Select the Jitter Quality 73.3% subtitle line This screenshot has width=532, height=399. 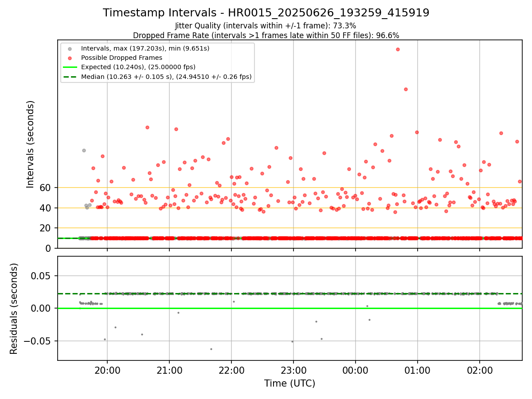(x=266, y=26)
